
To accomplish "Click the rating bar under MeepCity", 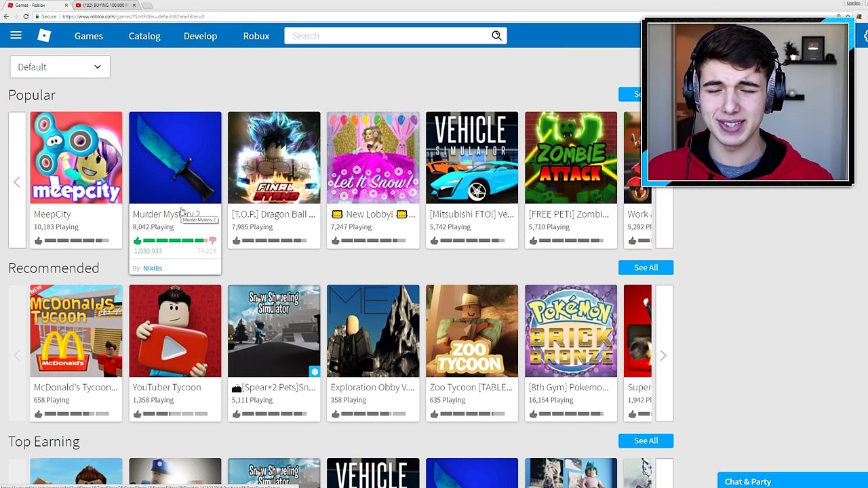I will coord(77,241).
